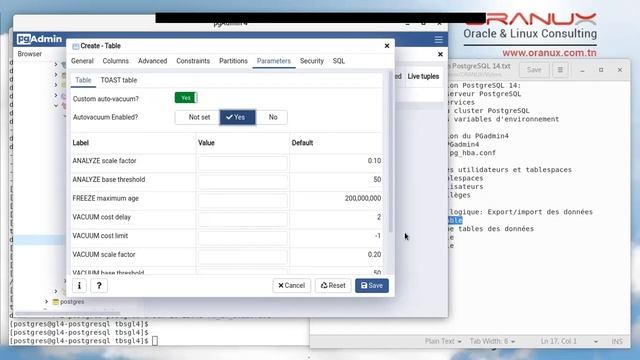Click the Create - Table title icon

[x=76, y=46]
